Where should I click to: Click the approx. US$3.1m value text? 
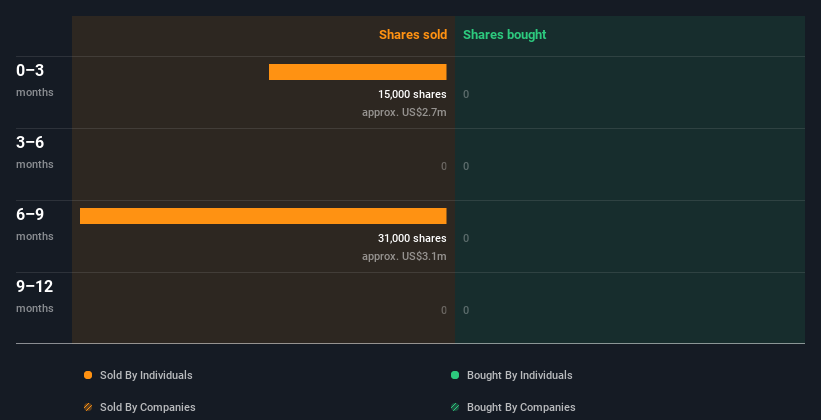pyautogui.click(x=404, y=256)
